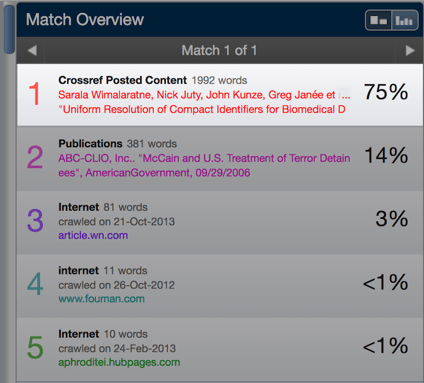Open ABC-CLIO McCain Terror Detainees source

click(204, 165)
